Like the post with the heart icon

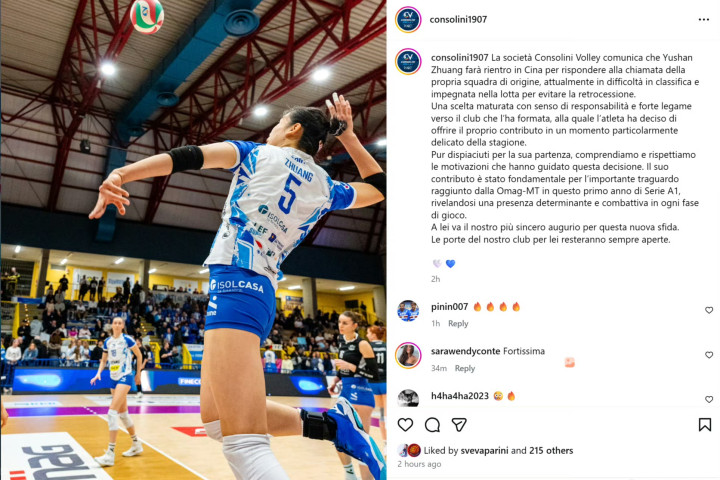[x=405, y=425]
